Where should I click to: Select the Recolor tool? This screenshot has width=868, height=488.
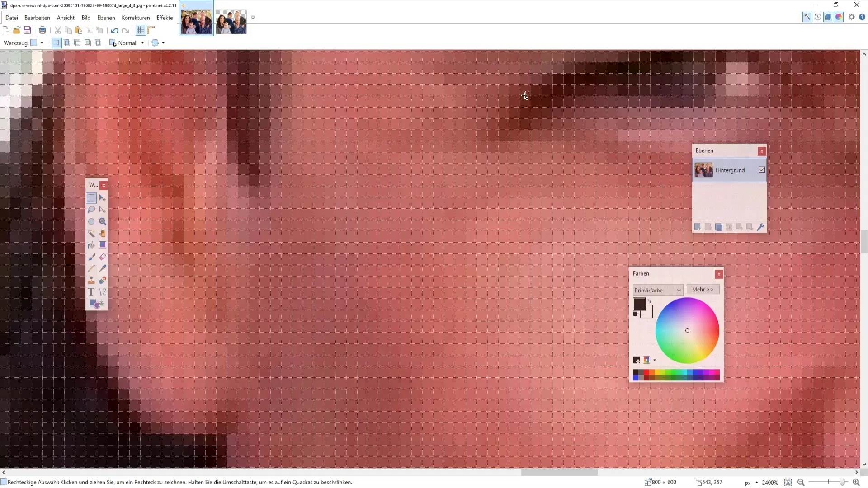pos(103,280)
